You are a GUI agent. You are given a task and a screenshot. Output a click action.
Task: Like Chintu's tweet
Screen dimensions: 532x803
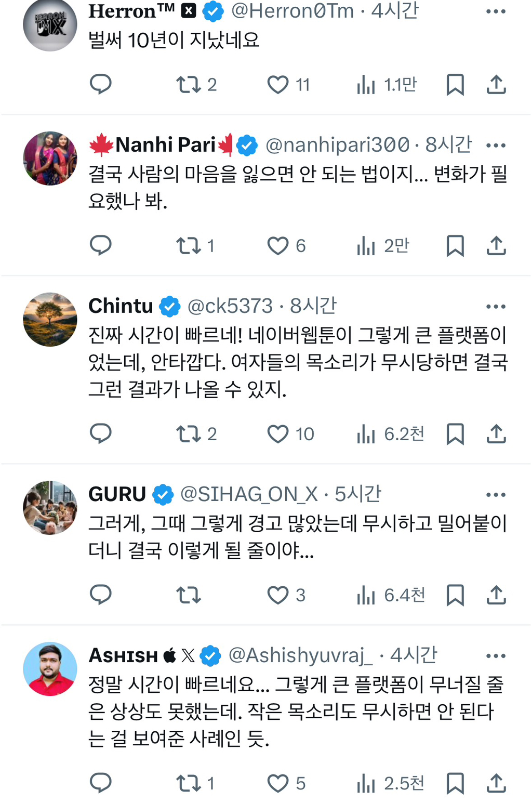(x=278, y=434)
